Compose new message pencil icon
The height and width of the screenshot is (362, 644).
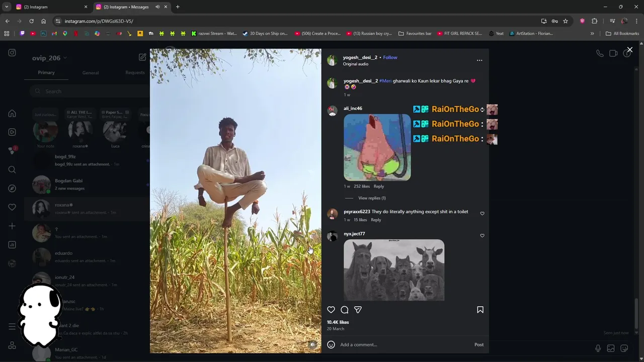[x=142, y=57]
